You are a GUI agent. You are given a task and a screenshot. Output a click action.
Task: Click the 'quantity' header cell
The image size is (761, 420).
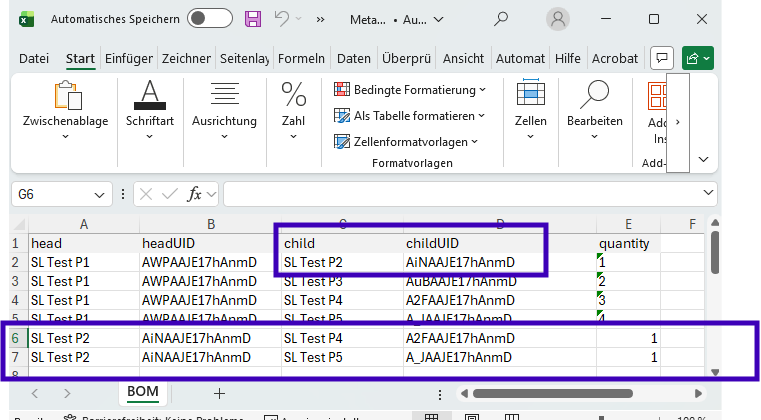[629, 243]
